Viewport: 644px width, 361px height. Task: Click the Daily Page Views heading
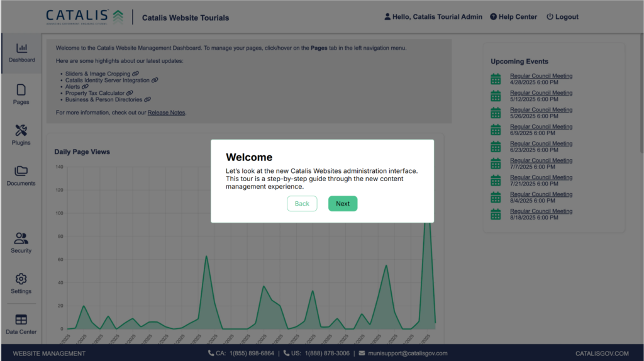tap(82, 152)
